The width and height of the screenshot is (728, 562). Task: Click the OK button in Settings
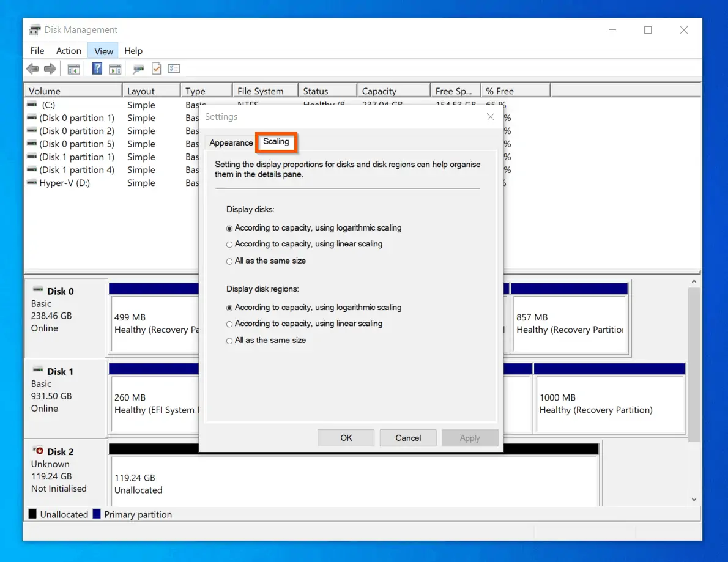(x=346, y=438)
